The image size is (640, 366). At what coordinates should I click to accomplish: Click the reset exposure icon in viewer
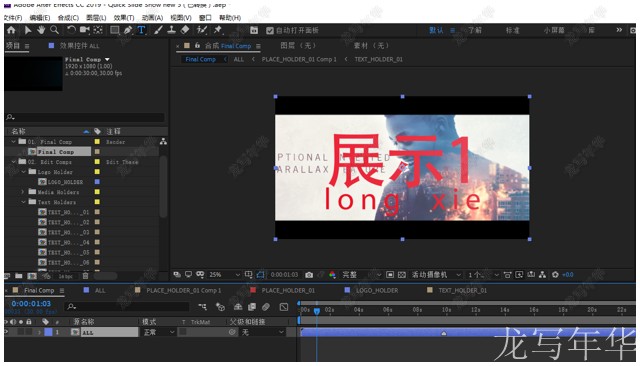tap(555, 275)
